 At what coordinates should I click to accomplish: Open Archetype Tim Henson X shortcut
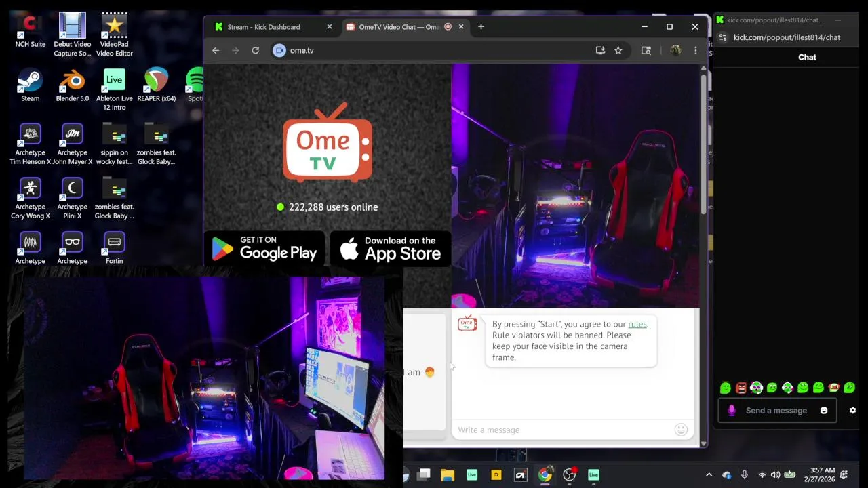(31, 144)
